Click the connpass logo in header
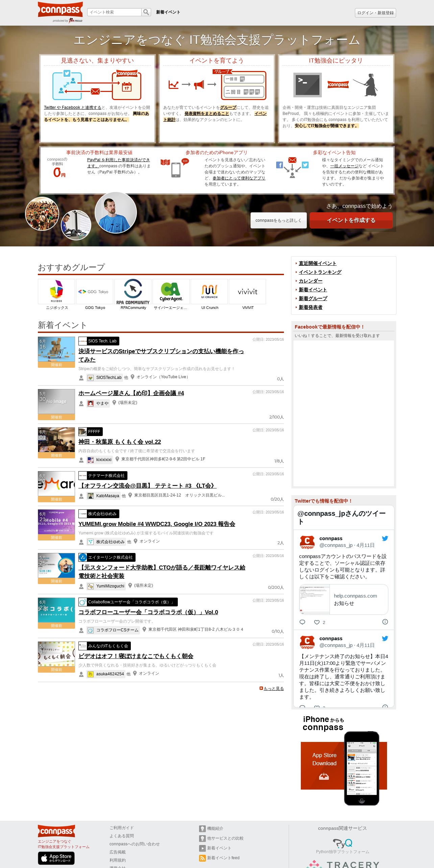The image size is (434, 868). coord(60,9)
